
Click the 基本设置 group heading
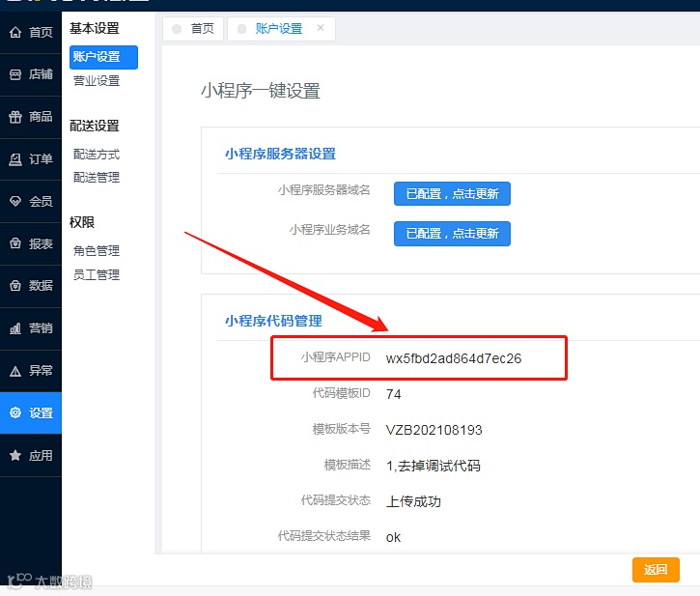tap(95, 28)
